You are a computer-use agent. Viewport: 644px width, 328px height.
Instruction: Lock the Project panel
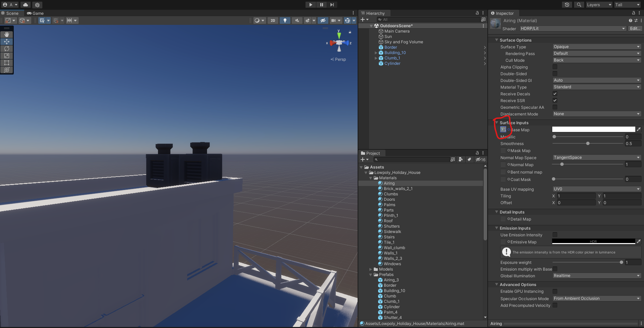click(477, 153)
